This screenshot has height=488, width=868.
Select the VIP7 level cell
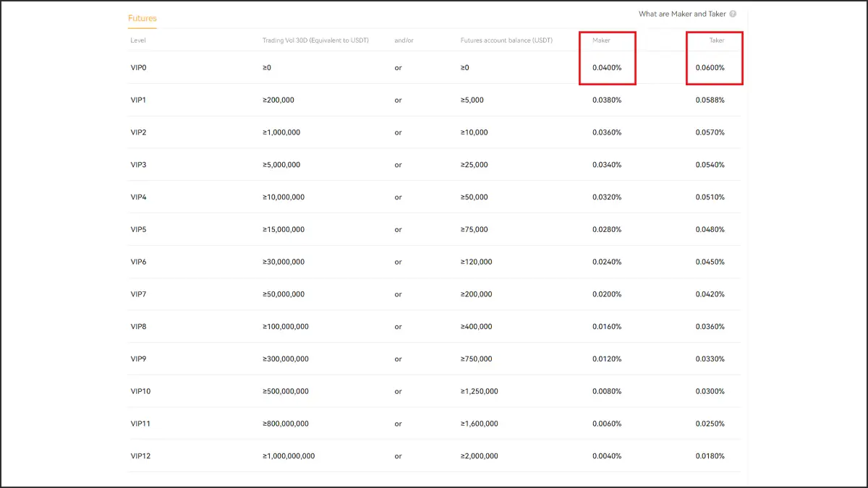(138, 294)
